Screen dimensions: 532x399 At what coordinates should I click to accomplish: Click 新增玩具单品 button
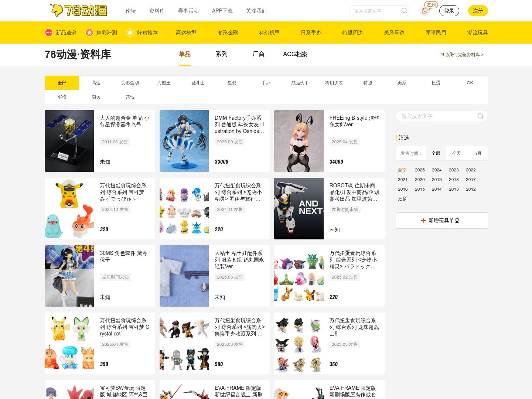click(442, 221)
